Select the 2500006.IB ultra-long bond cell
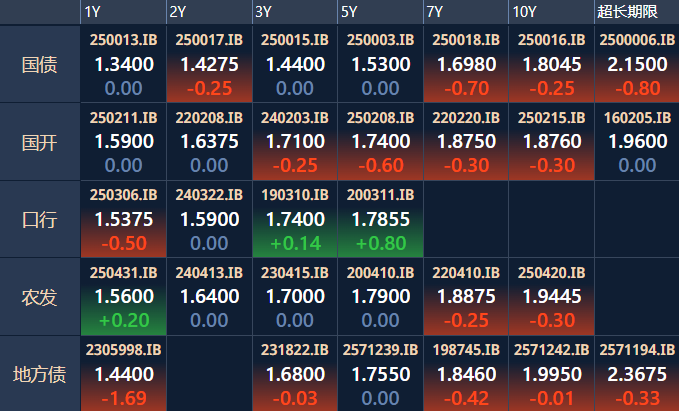679x411 pixels. (x=635, y=65)
